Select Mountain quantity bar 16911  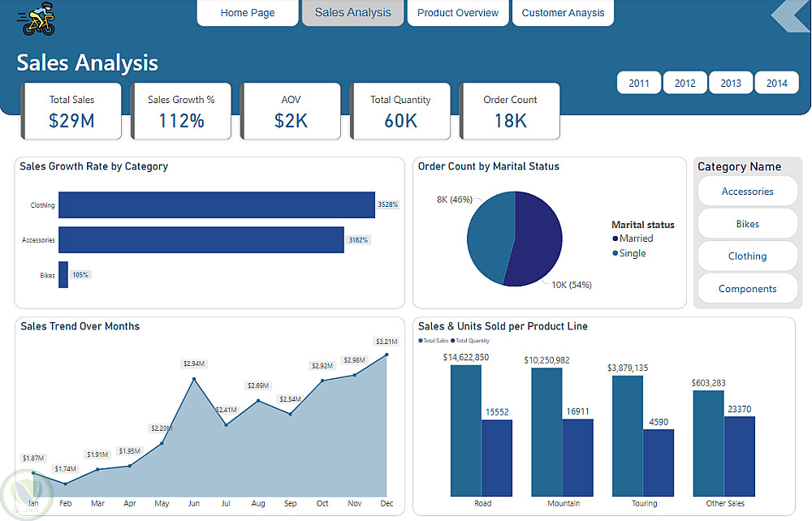pos(577,458)
